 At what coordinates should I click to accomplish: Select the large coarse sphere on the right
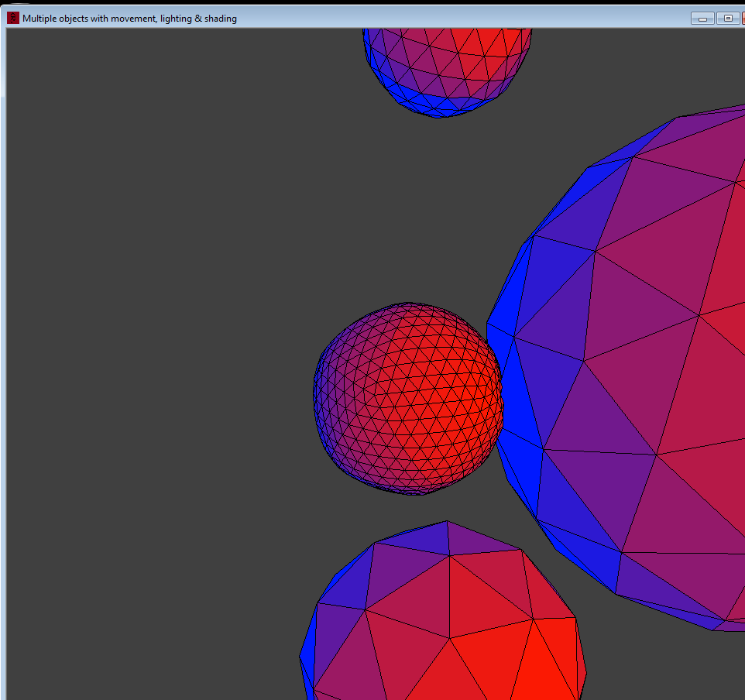(616, 368)
